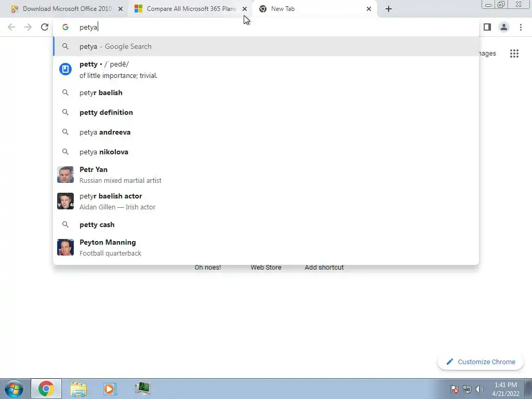This screenshot has height=399, width=532.
Task: Click the clock showing 1:41 PM
Action: click(x=506, y=389)
